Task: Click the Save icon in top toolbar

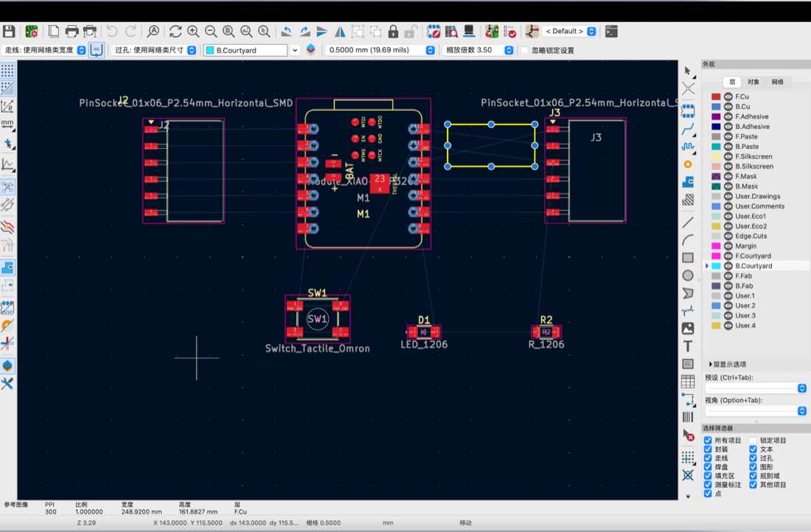Action: (9, 31)
